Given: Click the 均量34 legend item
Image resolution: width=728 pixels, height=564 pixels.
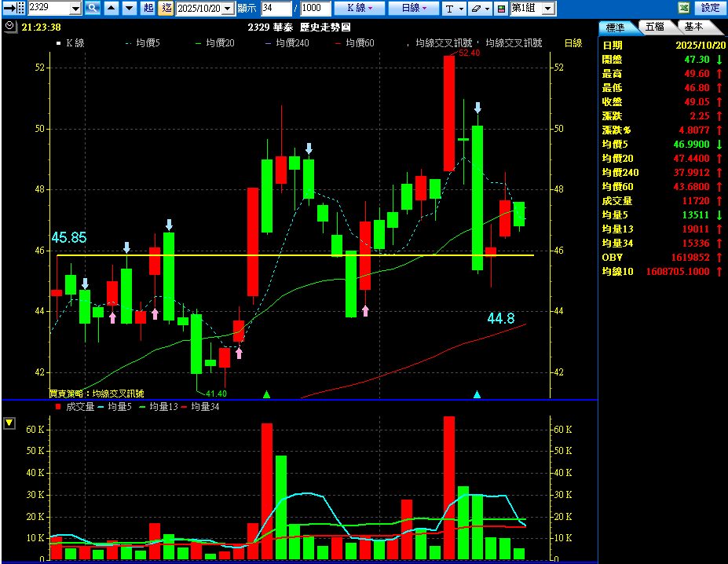Looking at the screenshot, I should (x=200, y=407).
